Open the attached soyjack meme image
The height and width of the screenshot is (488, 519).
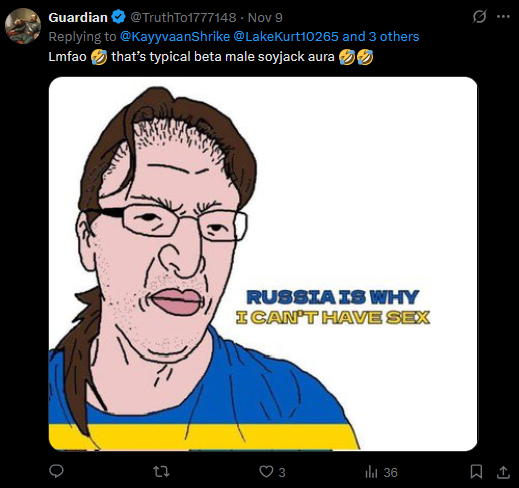(x=263, y=264)
